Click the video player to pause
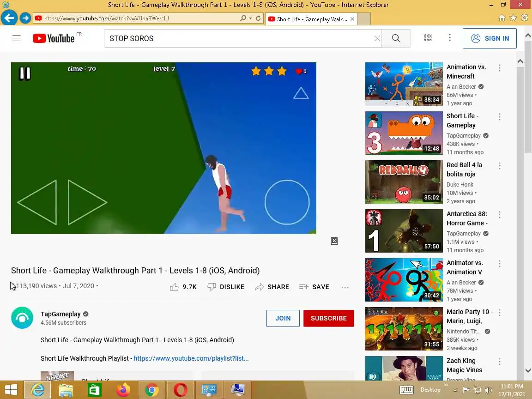This screenshot has width=532, height=399. click(163, 148)
